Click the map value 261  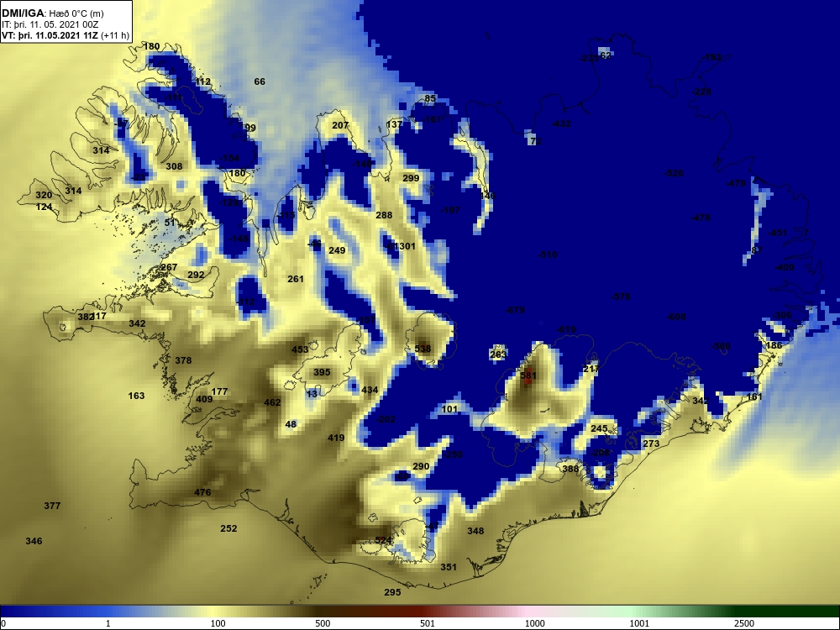pyautogui.click(x=296, y=279)
